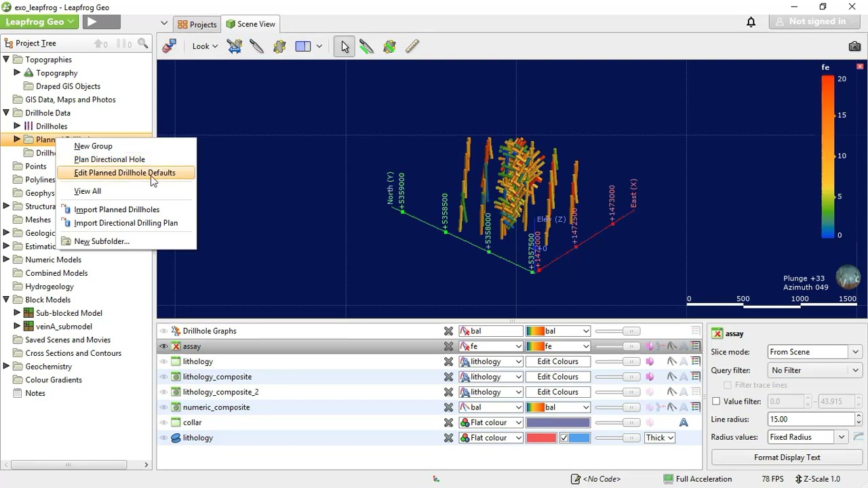Toggle the blue colour checkbox on lithology row
Viewport: 868px width, 488px height.
pyautogui.click(x=564, y=438)
